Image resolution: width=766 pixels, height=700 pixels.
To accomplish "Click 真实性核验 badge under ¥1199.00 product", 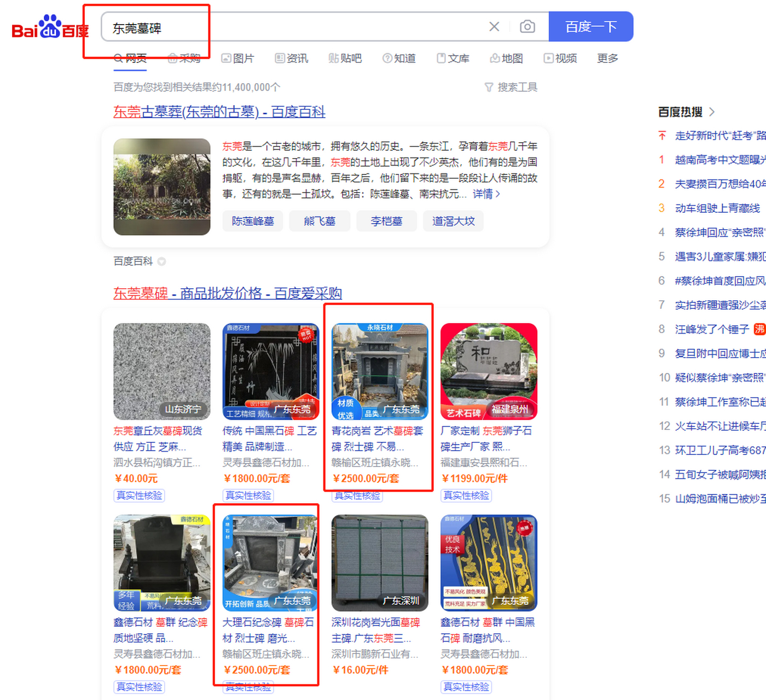I will click(x=466, y=495).
